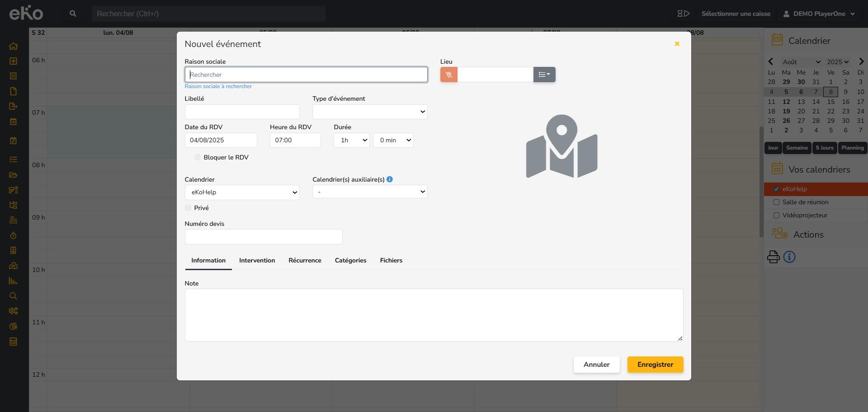
Task: Click the page scrollbar beside the calendar grid
Action: pyautogui.click(x=761, y=181)
